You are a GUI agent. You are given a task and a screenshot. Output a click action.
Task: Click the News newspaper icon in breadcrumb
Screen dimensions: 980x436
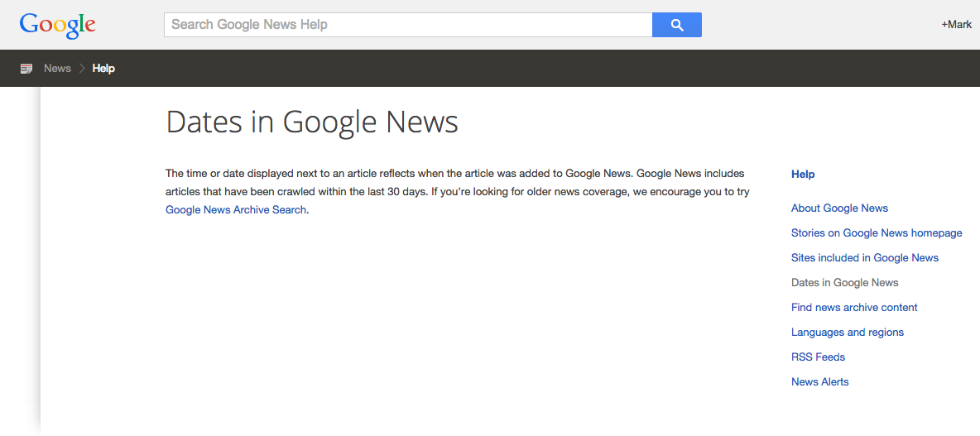(26, 69)
